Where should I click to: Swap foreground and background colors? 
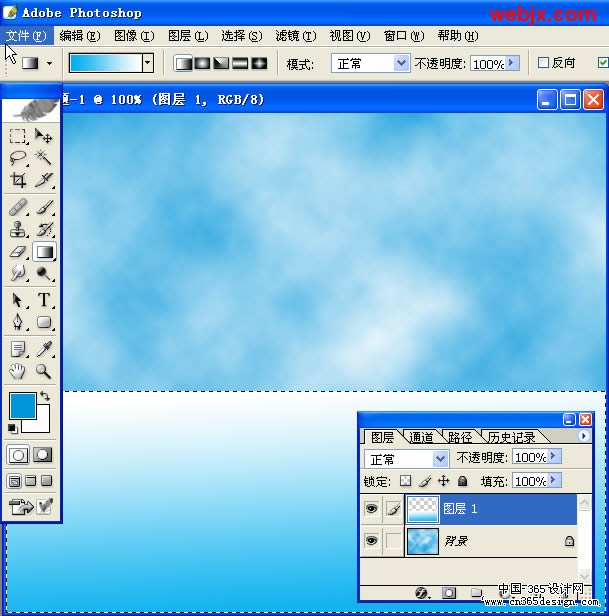coord(45,396)
